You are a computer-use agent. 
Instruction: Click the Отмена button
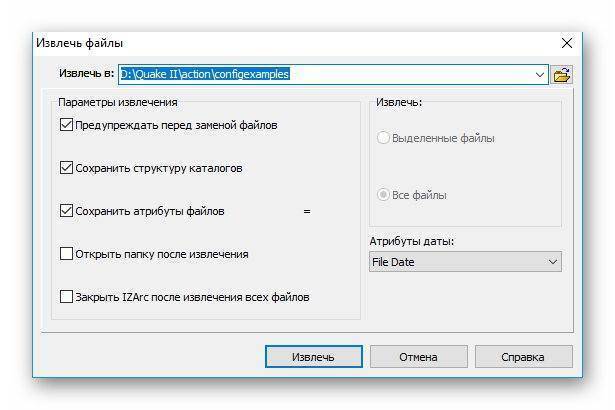(418, 357)
